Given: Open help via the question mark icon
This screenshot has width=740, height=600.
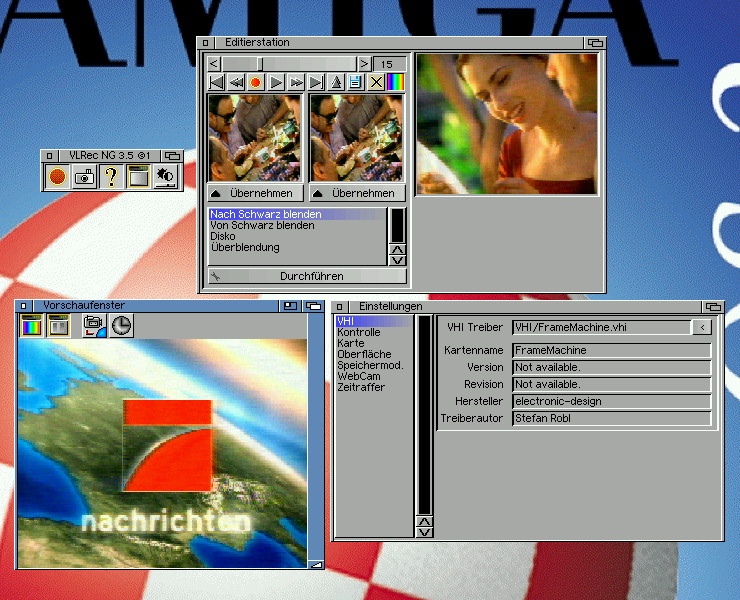Looking at the screenshot, I should (111, 177).
